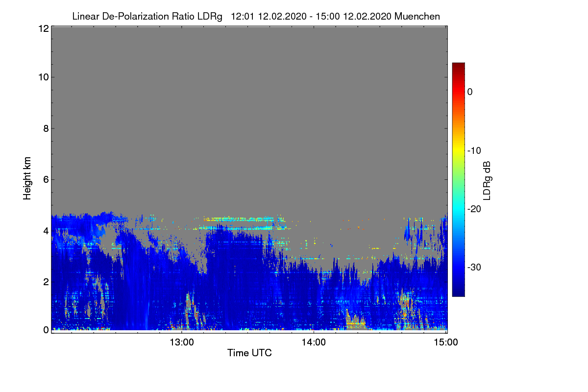Click the dark red top of colorbar
The image size is (588, 392).
tap(458, 66)
